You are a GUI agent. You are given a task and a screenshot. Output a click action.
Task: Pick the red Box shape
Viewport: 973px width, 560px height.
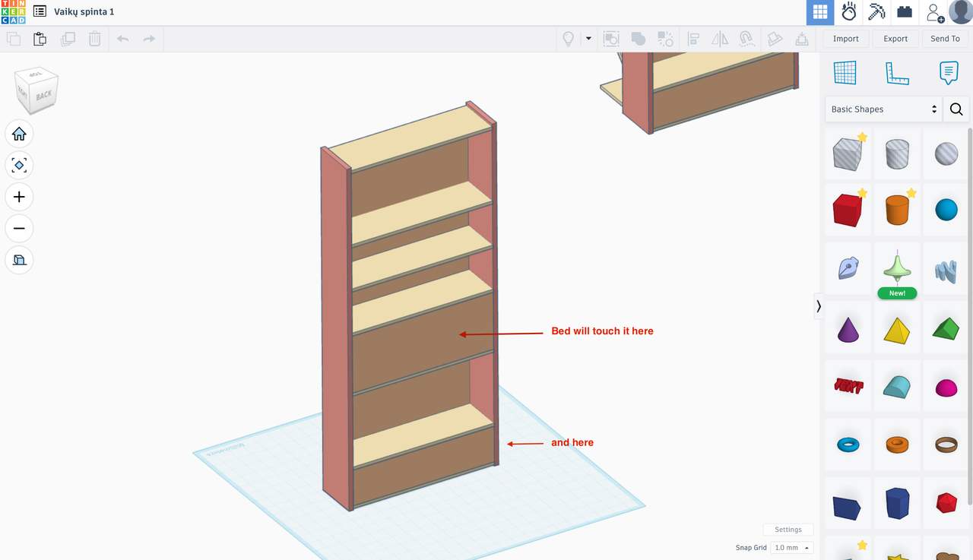[847, 210]
